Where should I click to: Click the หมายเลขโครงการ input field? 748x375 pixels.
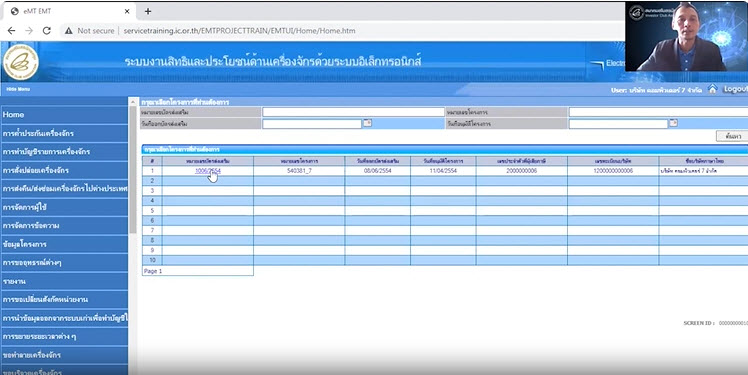pos(658,112)
